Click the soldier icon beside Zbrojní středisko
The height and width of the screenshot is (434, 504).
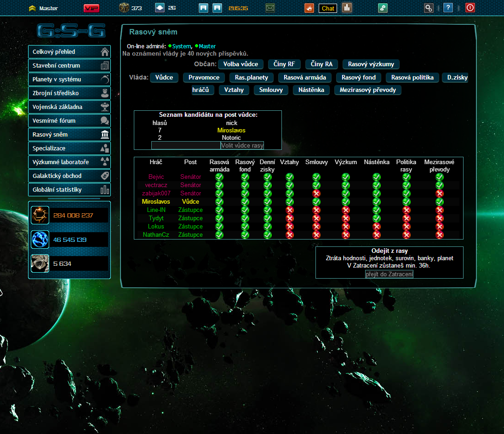click(105, 93)
